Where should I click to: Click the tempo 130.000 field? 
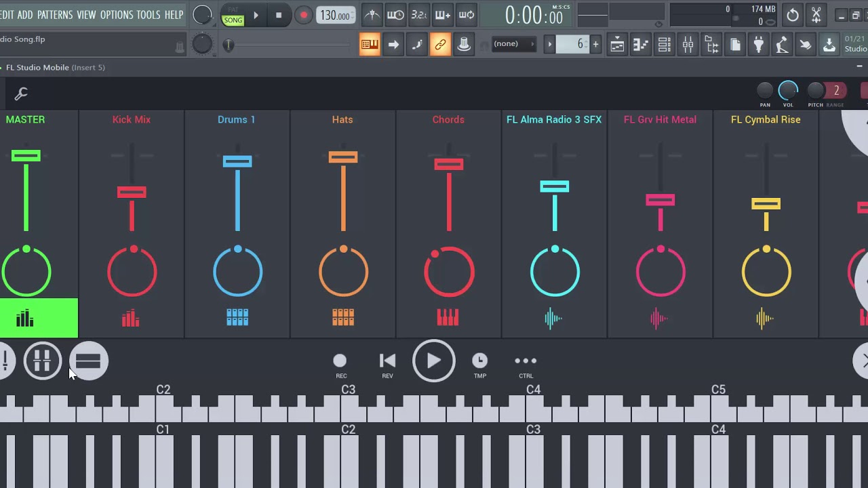tap(335, 16)
